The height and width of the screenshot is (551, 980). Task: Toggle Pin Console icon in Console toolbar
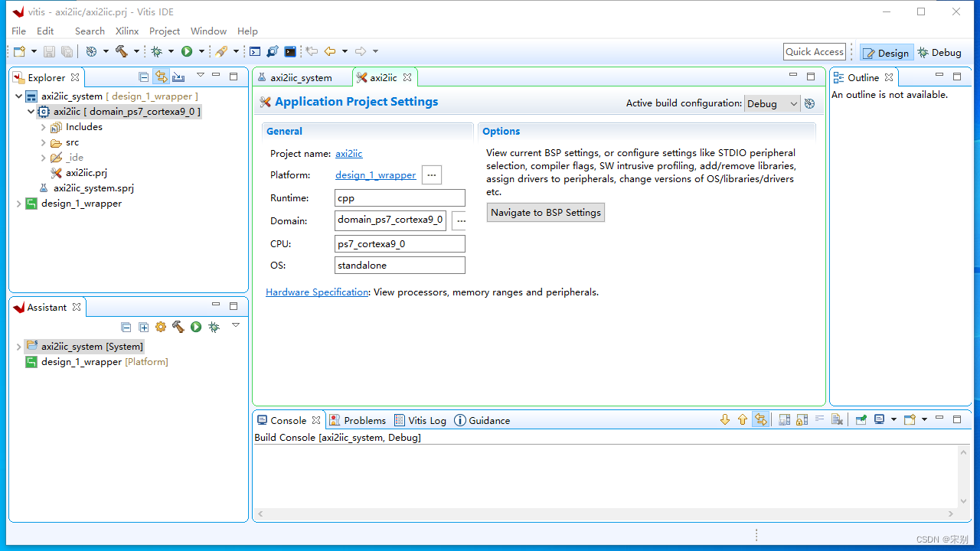(x=861, y=419)
